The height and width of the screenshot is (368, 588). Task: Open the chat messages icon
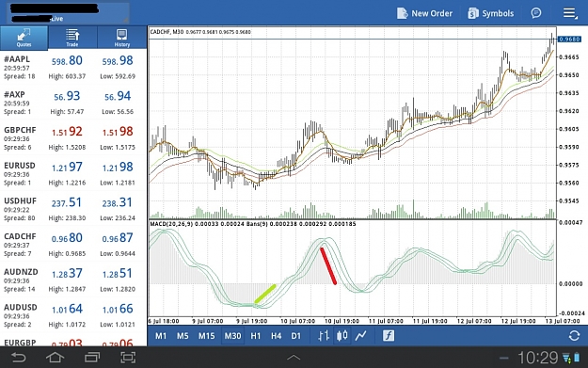(536, 13)
